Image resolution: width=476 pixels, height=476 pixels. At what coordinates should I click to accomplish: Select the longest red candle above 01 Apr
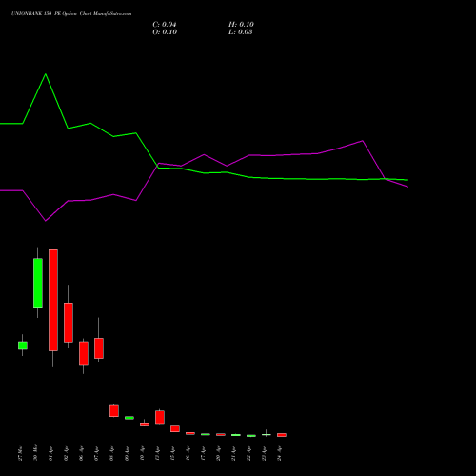point(53,300)
